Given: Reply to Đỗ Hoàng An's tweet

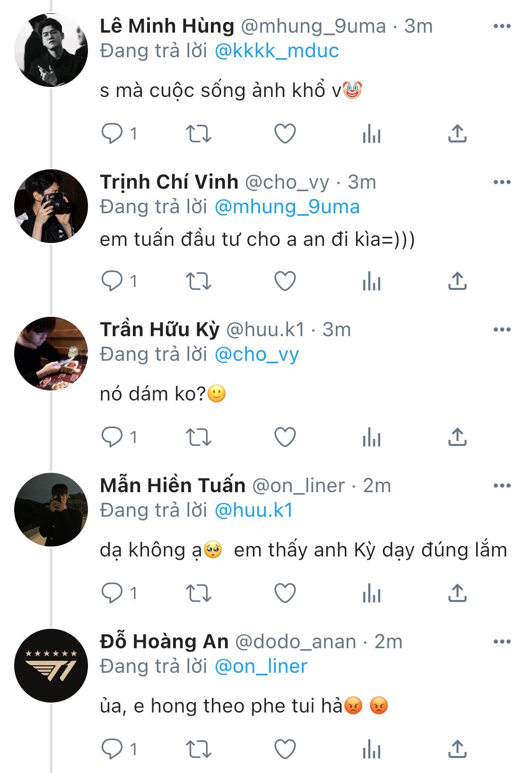Looking at the screenshot, I should 112,749.
